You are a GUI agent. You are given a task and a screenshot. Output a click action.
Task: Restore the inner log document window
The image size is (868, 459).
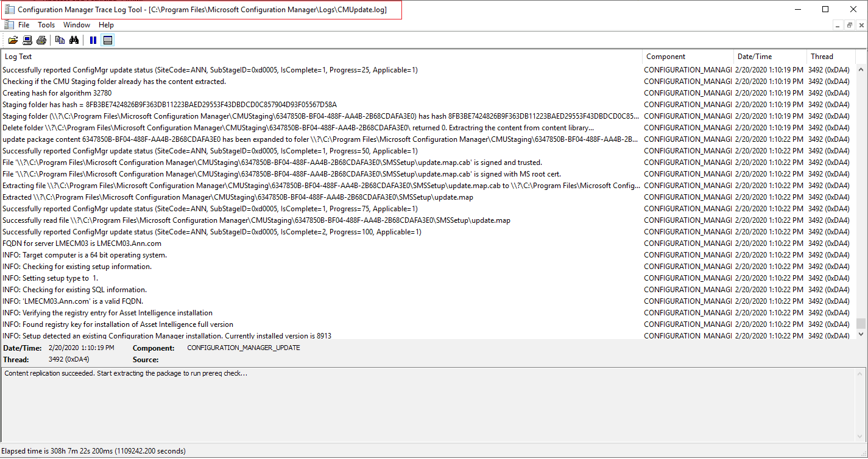(x=850, y=25)
